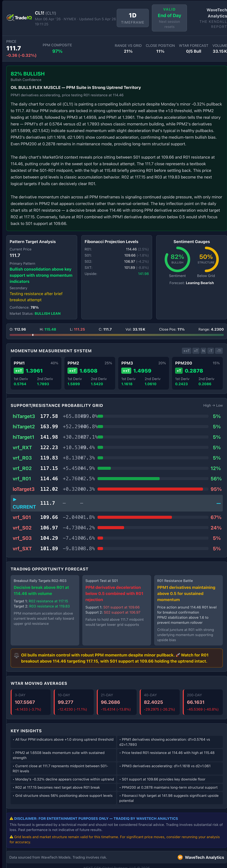Click the ++T badge on PPM3 card
227x868 pixels.
coord(126,371)
